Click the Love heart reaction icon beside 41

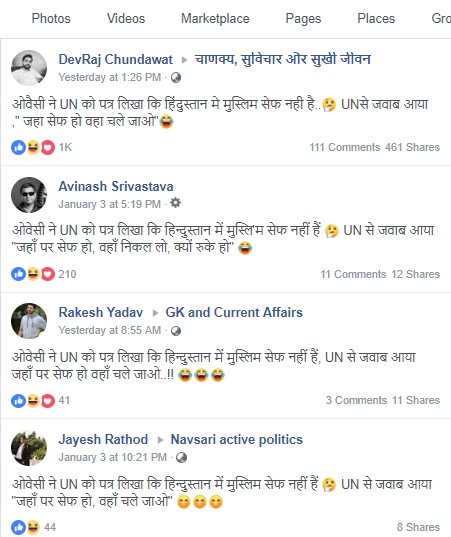pyautogui.click(x=48, y=401)
